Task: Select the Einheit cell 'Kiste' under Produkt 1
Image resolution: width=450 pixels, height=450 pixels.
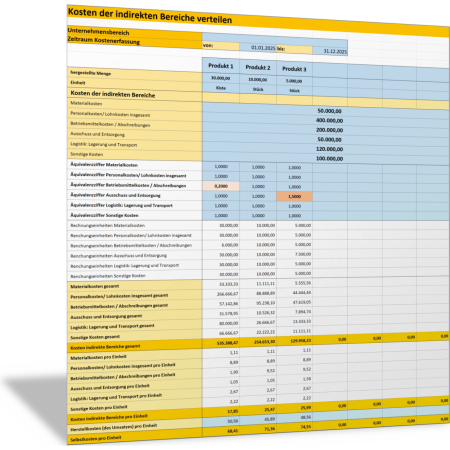Action: (221, 88)
